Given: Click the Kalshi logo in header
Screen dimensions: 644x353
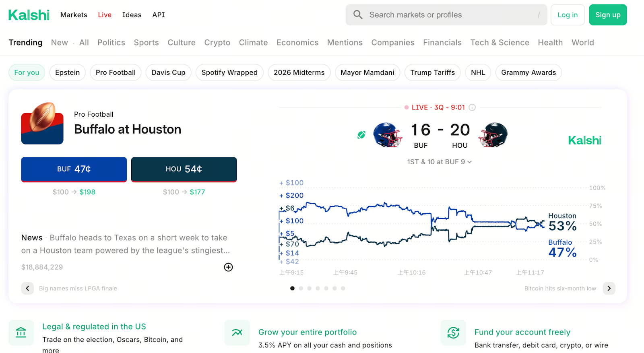Looking at the screenshot, I should click(29, 15).
